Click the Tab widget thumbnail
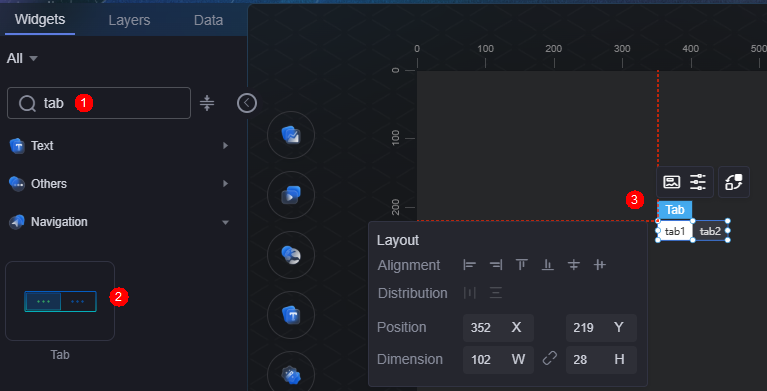767x391 pixels. tap(60, 301)
